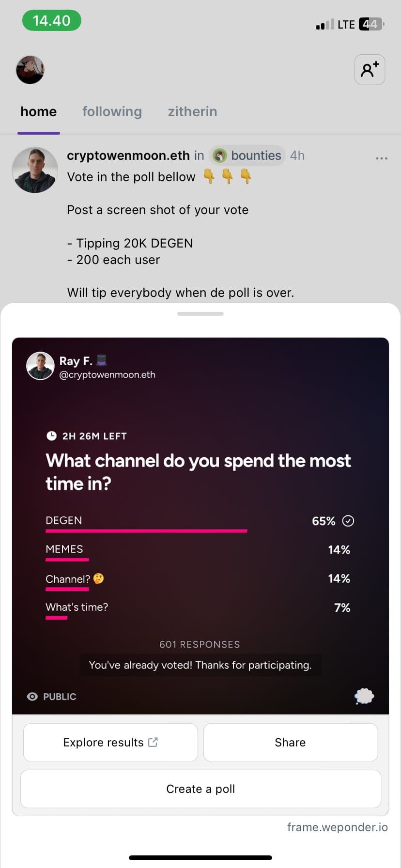Open cryptowenmoon.eth post author avatar
The height and width of the screenshot is (868, 401).
click(x=35, y=170)
